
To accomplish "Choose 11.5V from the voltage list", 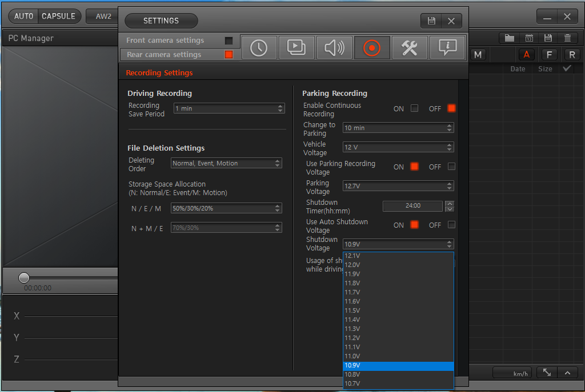I will coord(398,310).
